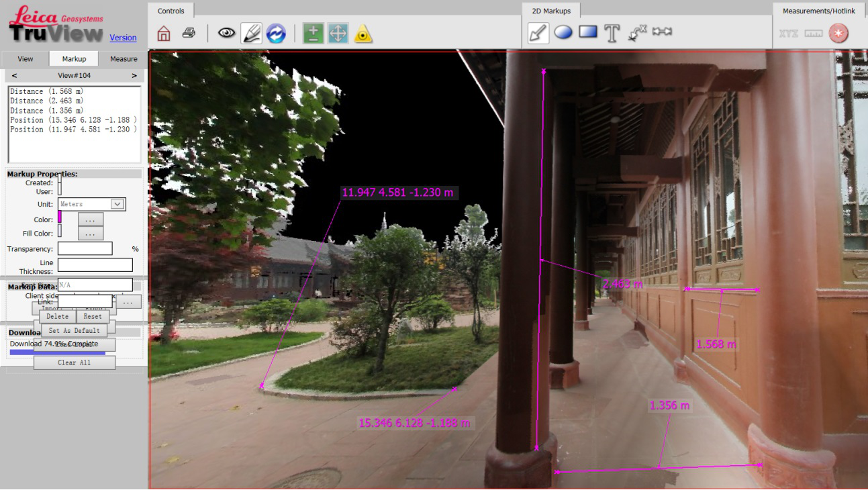868x490 pixels.
Task: Go to previous view with left arrow
Action: point(15,76)
